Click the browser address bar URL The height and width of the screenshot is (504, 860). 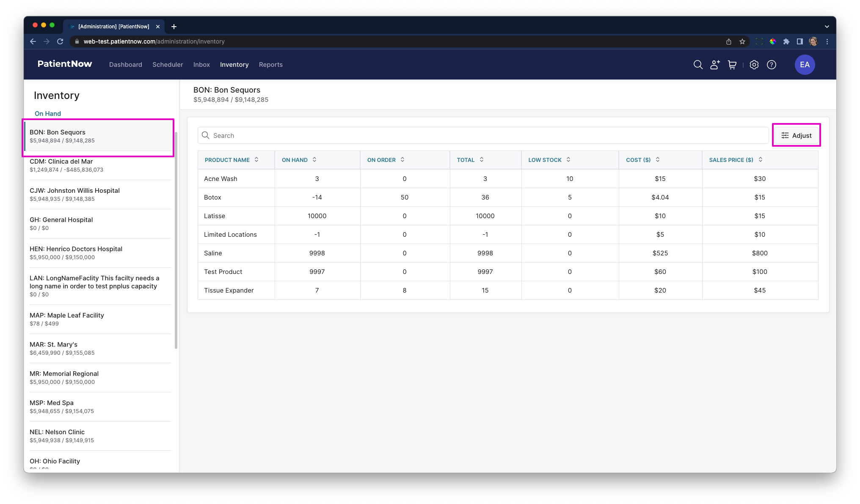point(154,41)
